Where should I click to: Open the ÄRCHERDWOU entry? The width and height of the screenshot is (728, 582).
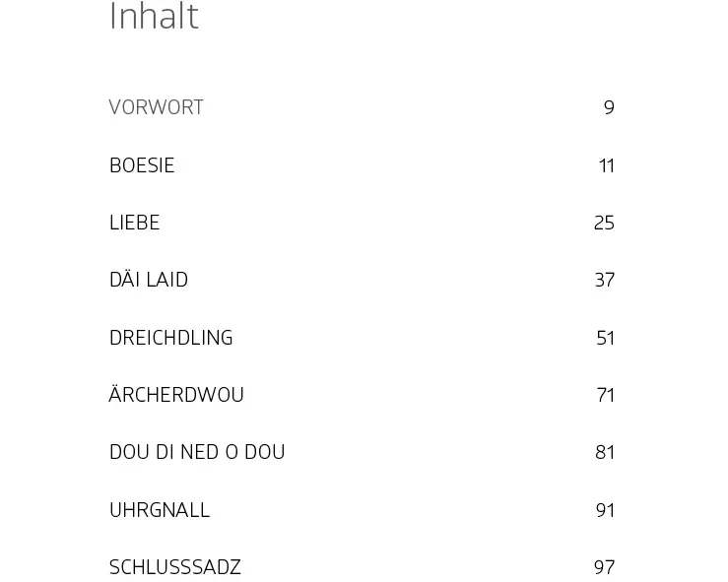point(176,395)
